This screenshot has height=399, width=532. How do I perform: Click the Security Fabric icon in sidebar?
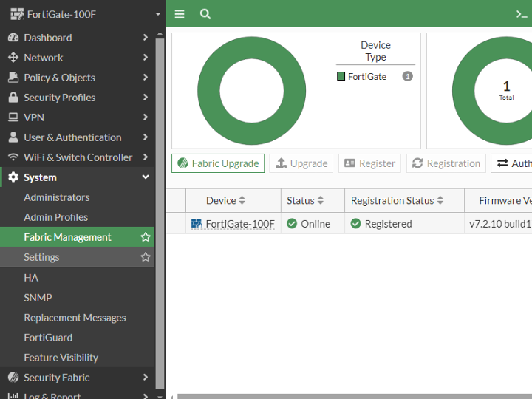point(13,378)
